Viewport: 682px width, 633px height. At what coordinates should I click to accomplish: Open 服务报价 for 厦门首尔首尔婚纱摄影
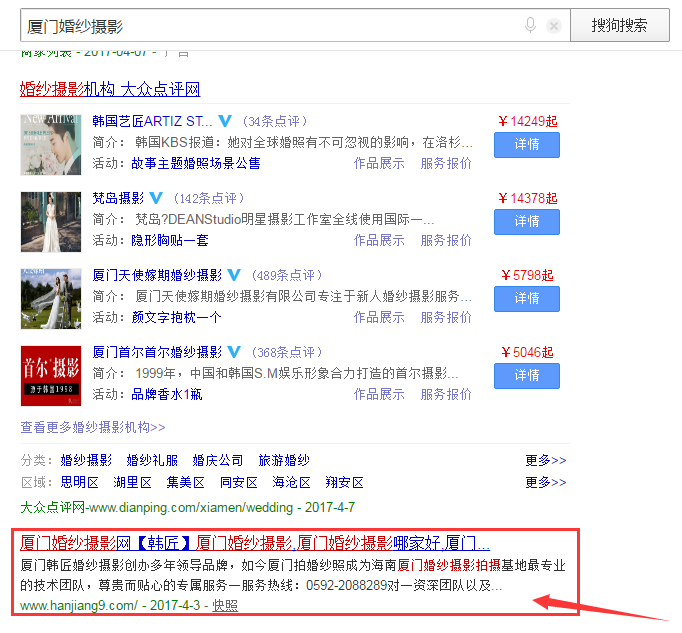tap(446, 394)
